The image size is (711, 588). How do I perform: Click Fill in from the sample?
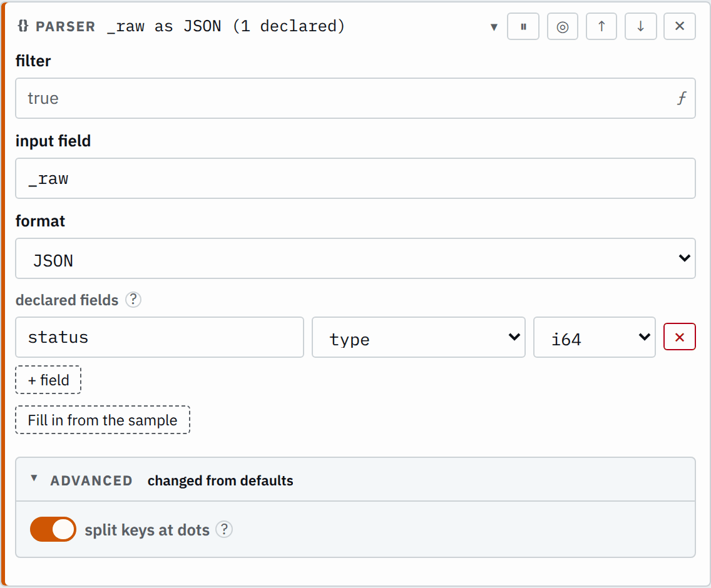103,420
